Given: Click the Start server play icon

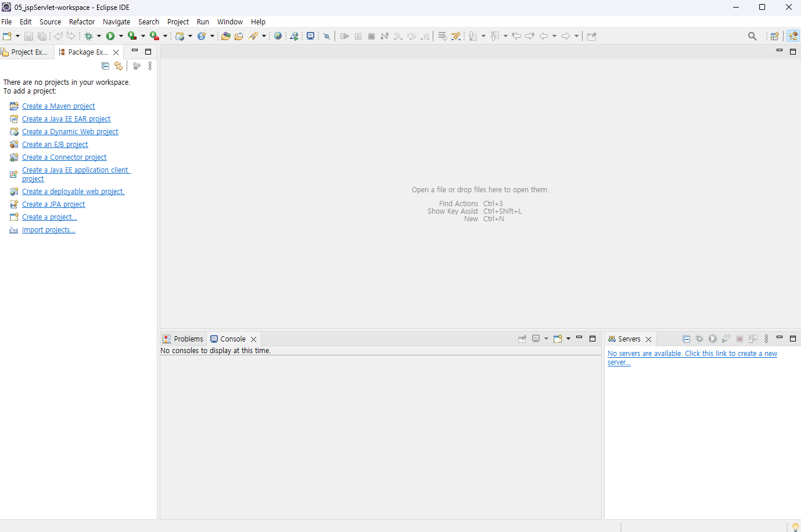Looking at the screenshot, I should [713, 339].
